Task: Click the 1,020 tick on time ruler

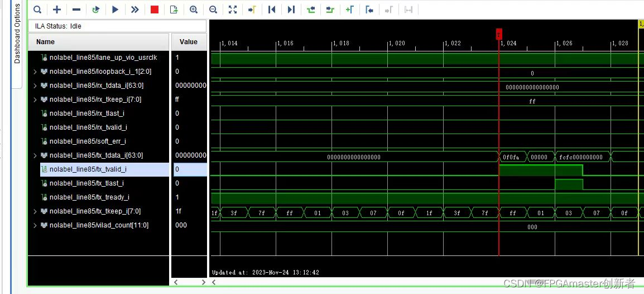Action: pos(396,43)
